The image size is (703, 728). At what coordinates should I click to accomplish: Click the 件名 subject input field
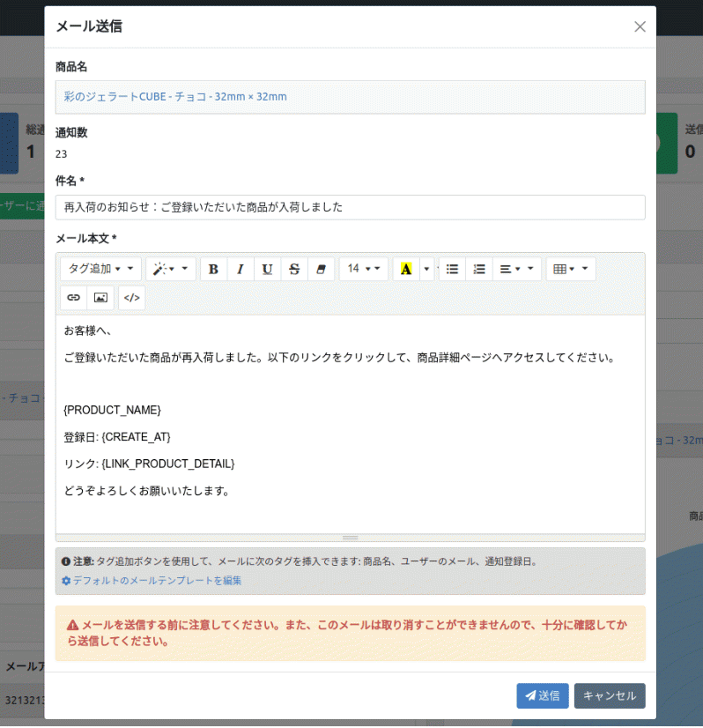[x=351, y=207]
